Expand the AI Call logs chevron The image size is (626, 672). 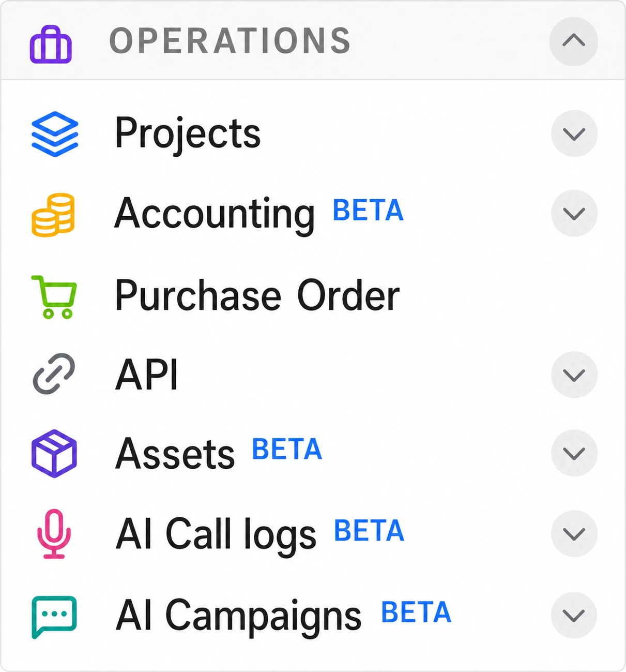(x=574, y=533)
